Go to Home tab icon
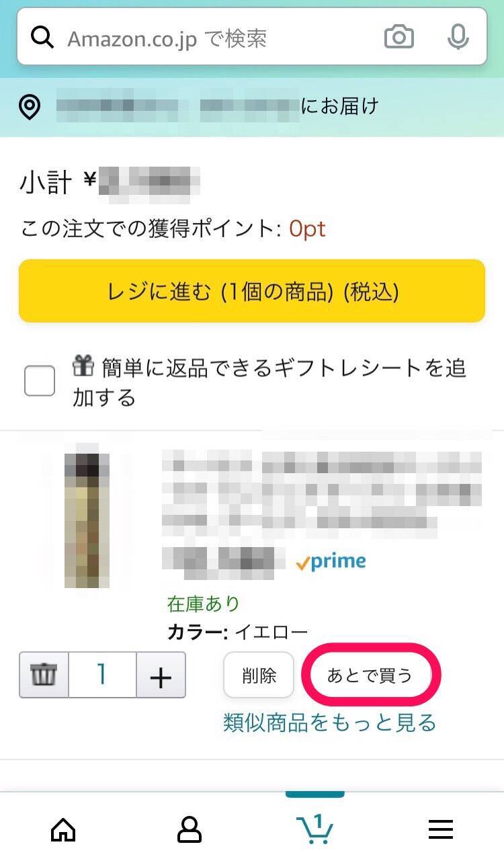Screen dimensions: 504x867 pos(63,831)
